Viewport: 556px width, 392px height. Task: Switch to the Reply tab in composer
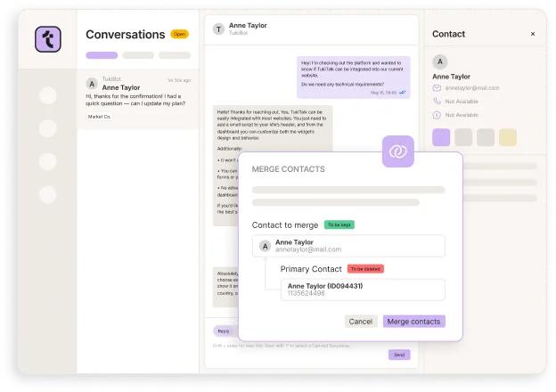[224, 331]
